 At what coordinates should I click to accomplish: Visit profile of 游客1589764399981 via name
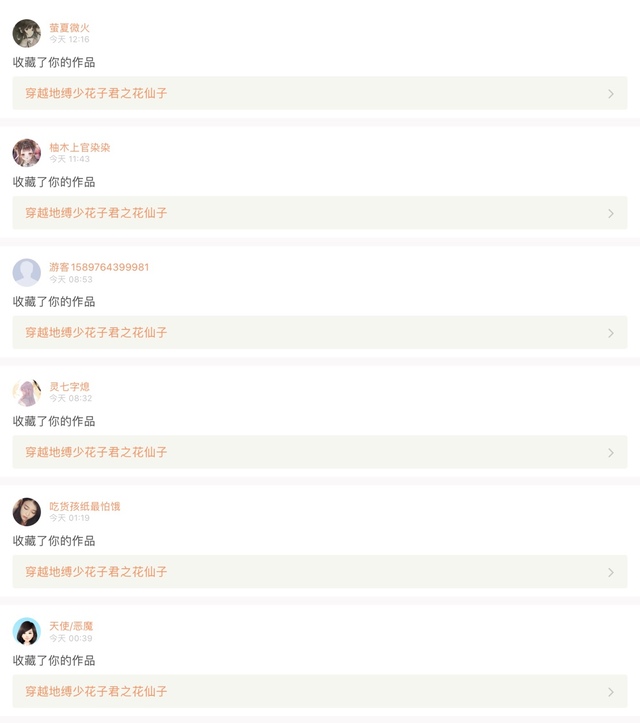99,267
